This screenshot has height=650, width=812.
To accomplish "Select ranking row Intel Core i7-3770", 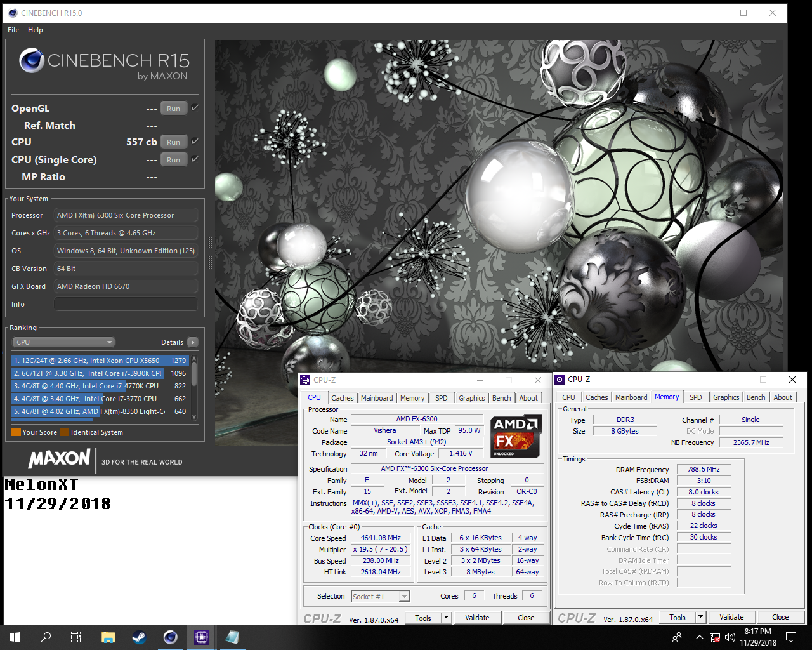I will pyautogui.click(x=100, y=399).
